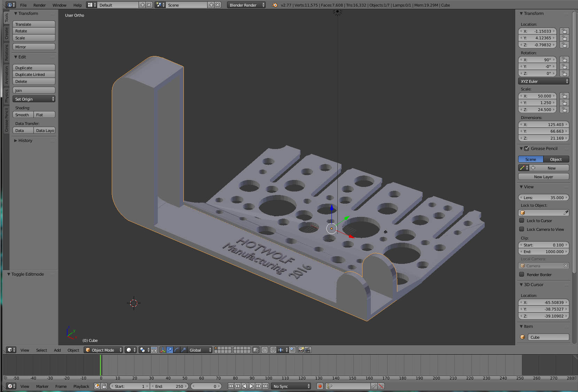Open the Object Mode dropdown
The image size is (578, 392).
click(x=103, y=350)
